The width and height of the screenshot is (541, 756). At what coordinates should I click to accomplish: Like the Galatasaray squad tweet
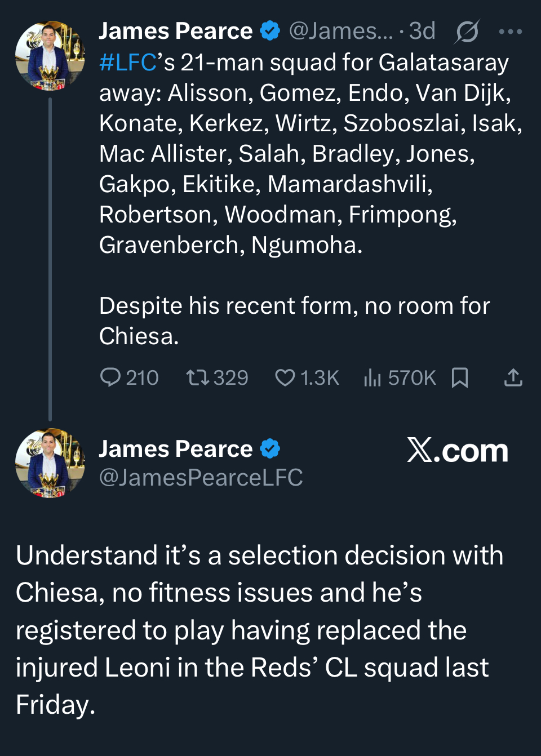285,377
